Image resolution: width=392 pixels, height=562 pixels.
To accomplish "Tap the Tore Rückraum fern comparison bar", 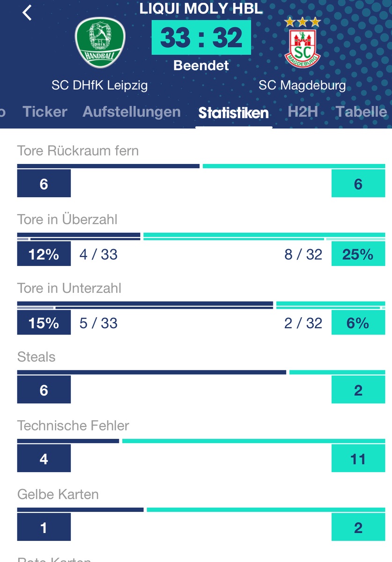I will pos(201,166).
